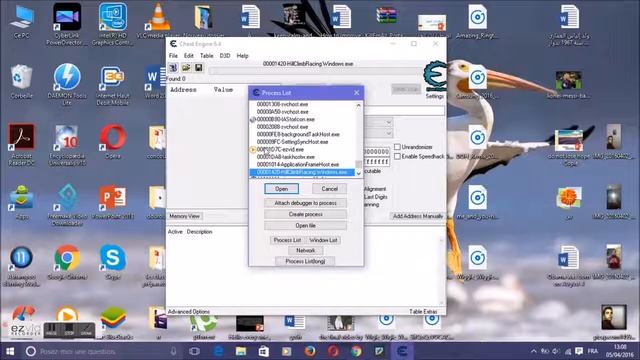The image size is (640, 360).
Task: Click Firefox icon in taskbar
Action: 310,351
